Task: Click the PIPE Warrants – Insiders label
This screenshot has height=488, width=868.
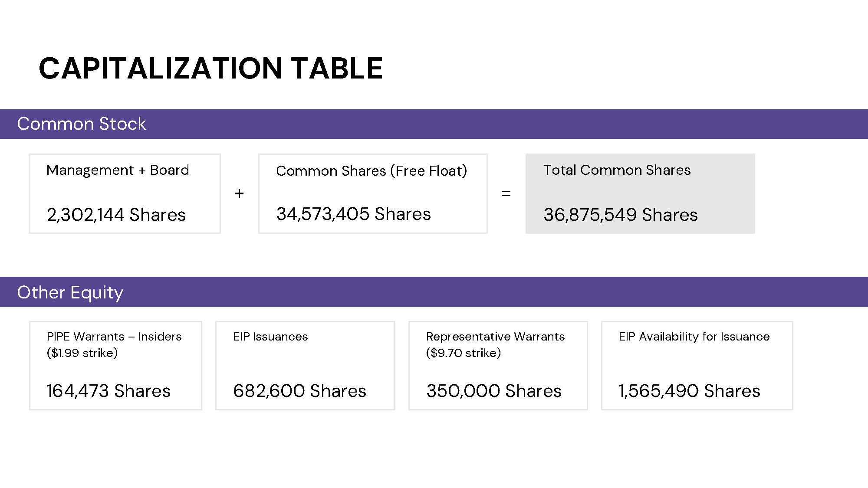Action: click(x=114, y=337)
